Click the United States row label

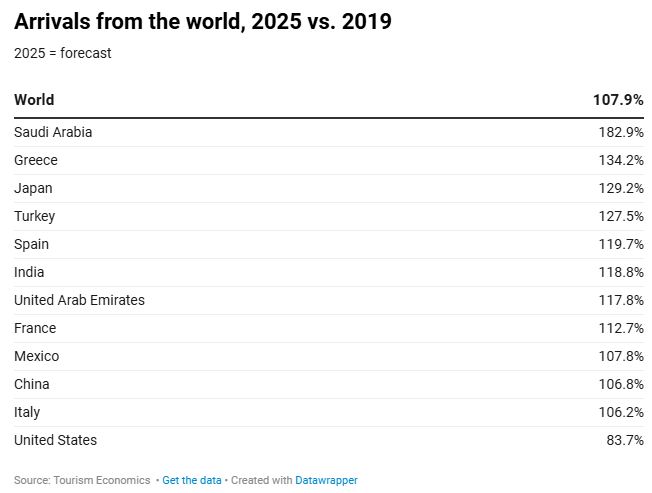pos(55,440)
